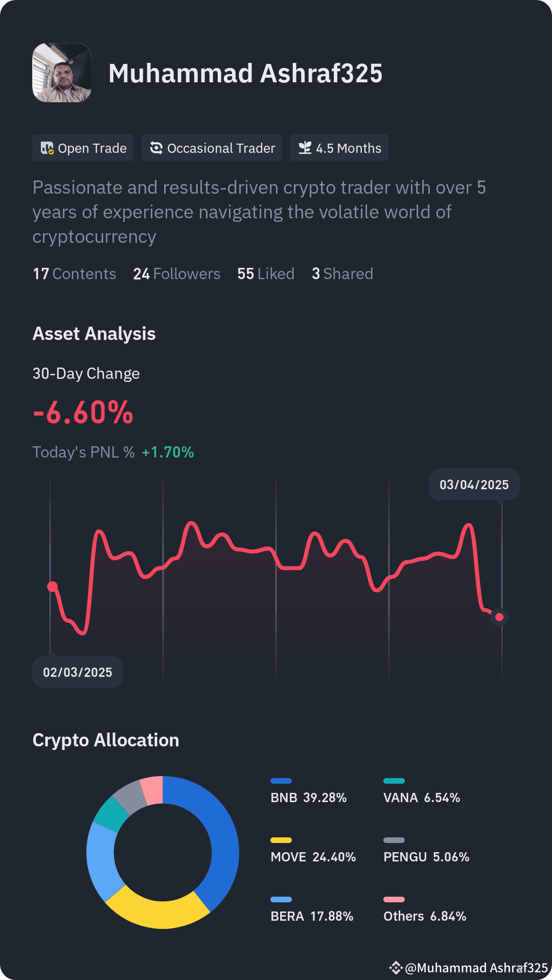The height and width of the screenshot is (980, 552).
Task: Open Muhammad Ashraf325's profile avatar
Action: pyautogui.click(x=62, y=73)
